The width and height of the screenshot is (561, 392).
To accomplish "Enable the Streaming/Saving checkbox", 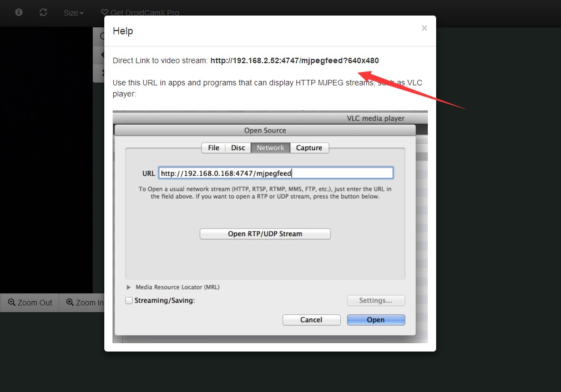I will click(x=129, y=301).
